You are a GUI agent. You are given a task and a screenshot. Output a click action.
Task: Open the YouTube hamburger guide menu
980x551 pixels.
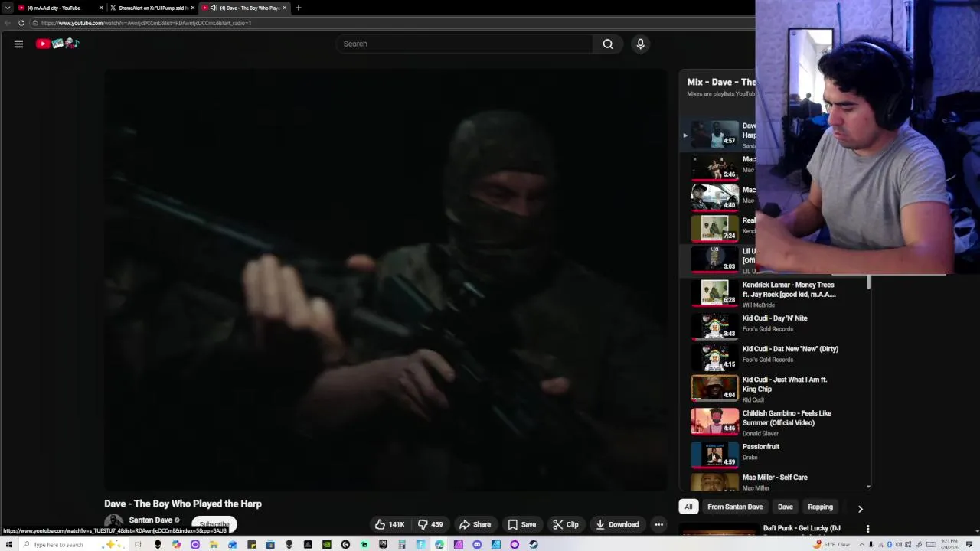coord(18,44)
